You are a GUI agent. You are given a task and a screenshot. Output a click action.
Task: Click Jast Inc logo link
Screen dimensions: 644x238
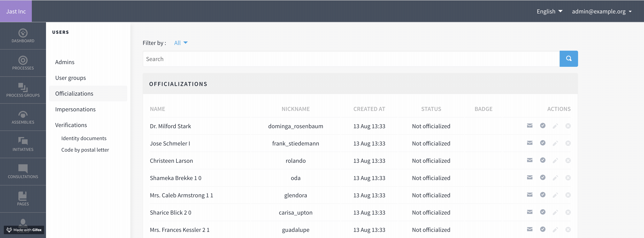(16, 12)
